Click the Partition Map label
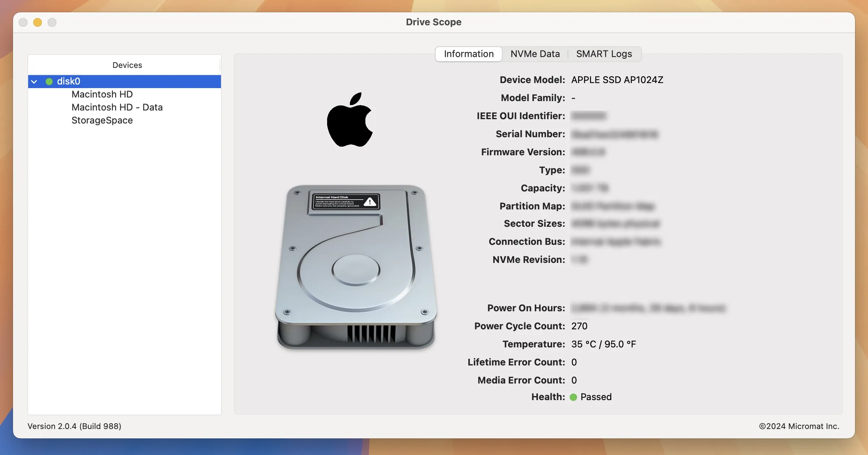The width and height of the screenshot is (868, 455). click(x=532, y=206)
